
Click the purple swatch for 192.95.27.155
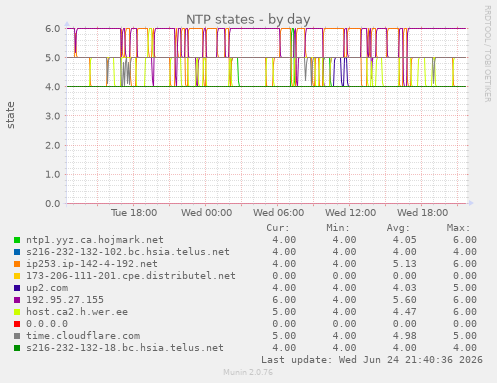[x=17, y=300]
